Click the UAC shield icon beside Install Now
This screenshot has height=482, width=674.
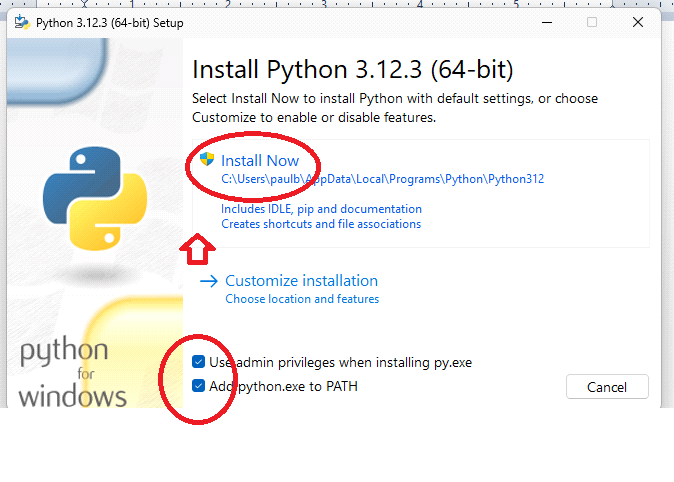(208, 160)
